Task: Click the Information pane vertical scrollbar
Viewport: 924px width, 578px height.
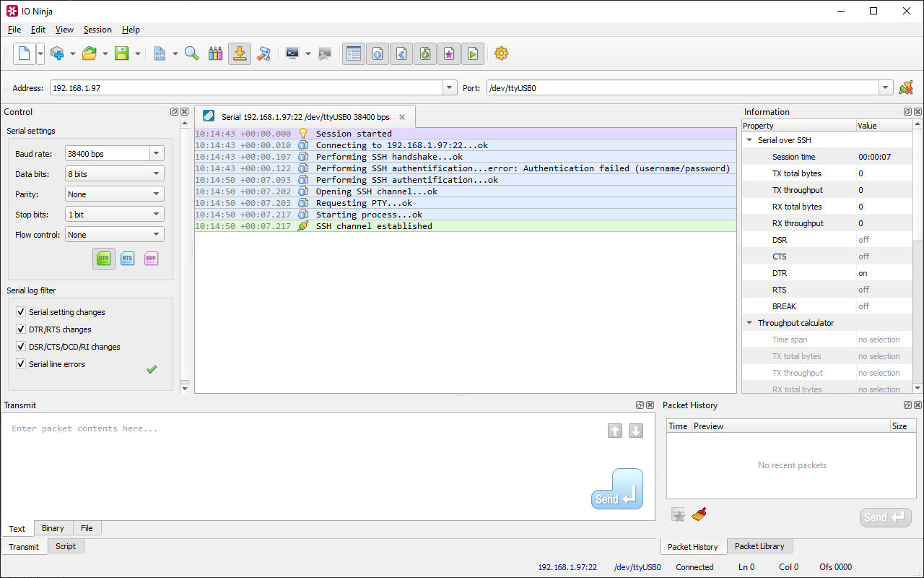Action: [918, 257]
